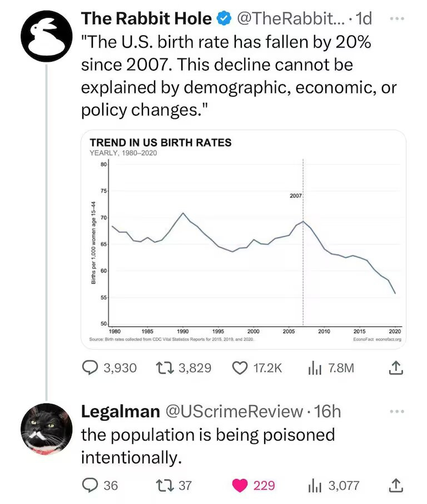The width and height of the screenshot is (427, 504).
Task: Share Legalman's reply
Action: [393, 485]
